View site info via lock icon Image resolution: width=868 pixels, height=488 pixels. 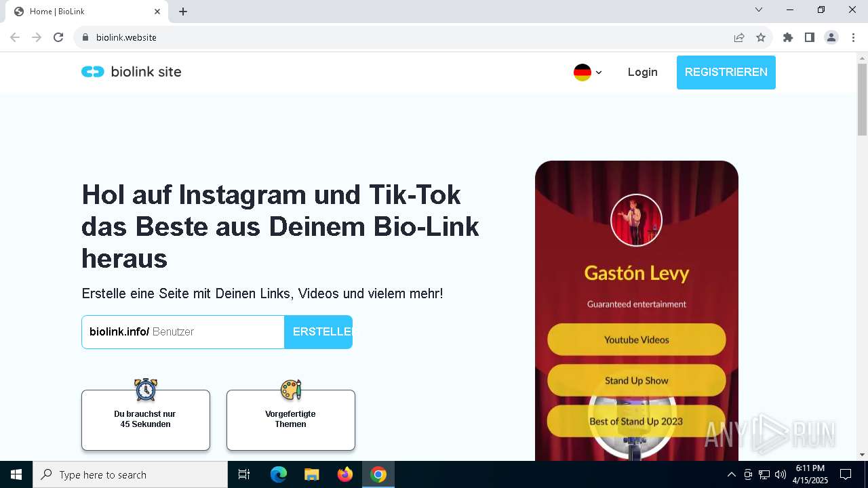[85, 37]
